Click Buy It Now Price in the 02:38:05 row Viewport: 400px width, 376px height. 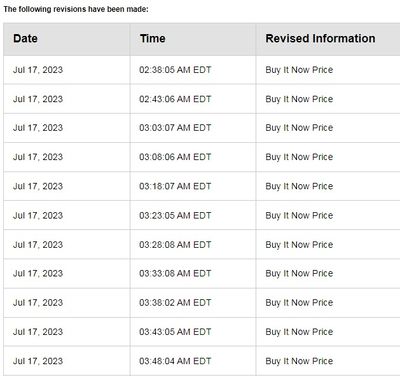coord(299,70)
